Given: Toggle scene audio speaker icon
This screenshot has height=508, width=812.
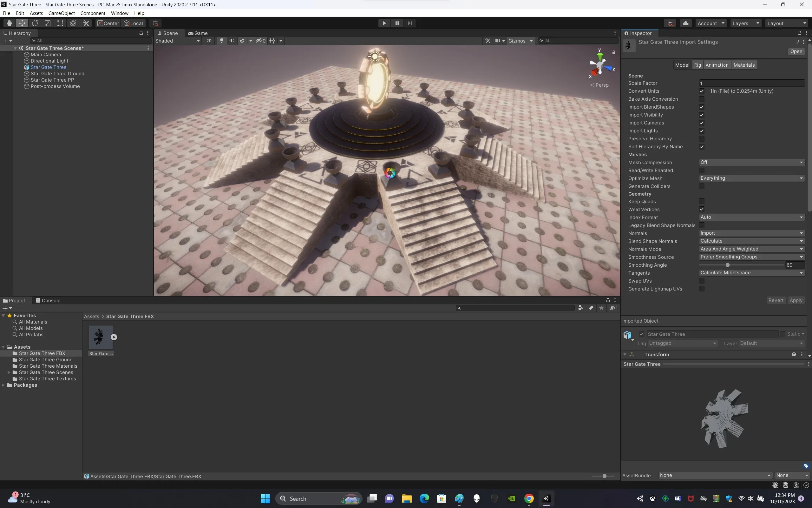Looking at the screenshot, I should tap(232, 41).
